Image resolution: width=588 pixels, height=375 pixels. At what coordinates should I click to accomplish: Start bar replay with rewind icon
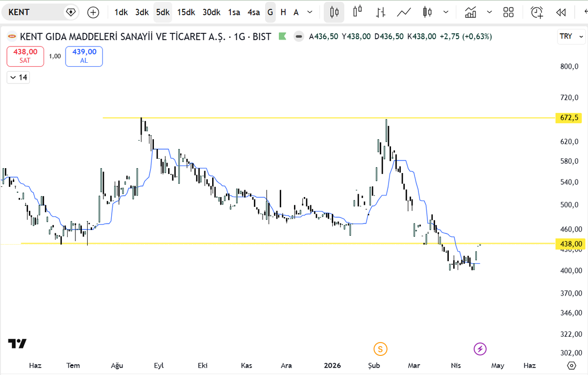(561, 12)
